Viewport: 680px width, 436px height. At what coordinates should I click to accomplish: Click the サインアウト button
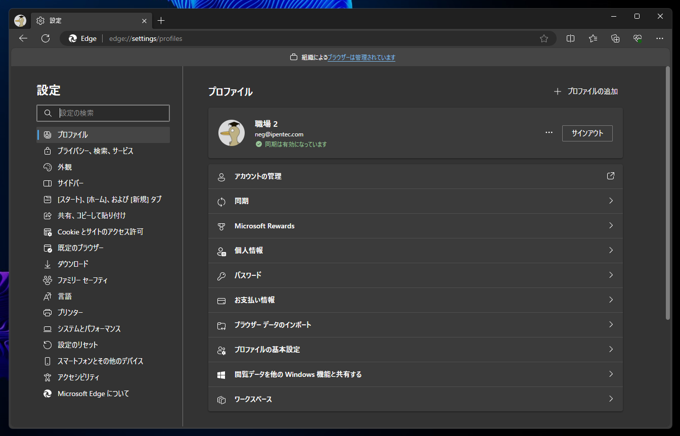click(x=587, y=133)
